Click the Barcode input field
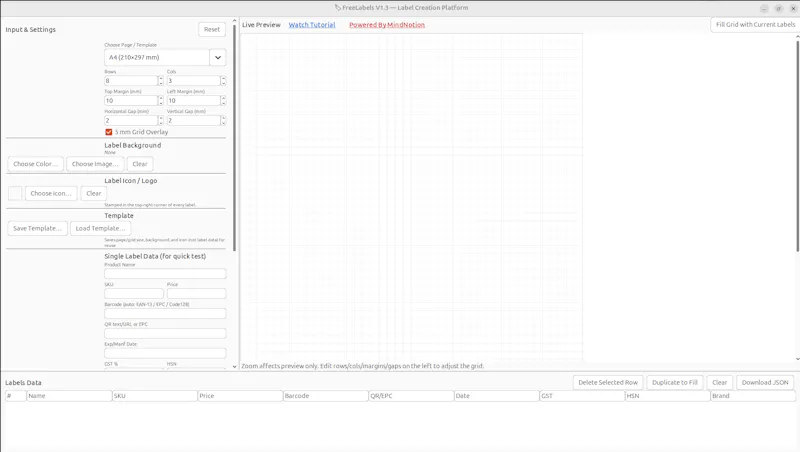This screenshot has width=800, height=452. [165, 314]
